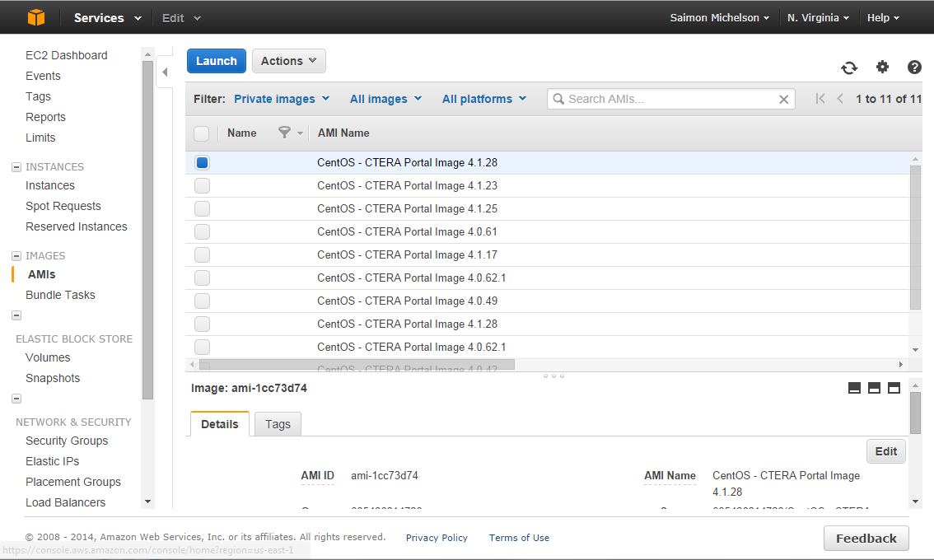This screenshot has height=560, width=934.
Task: Open the Edit dropdown in top bar
Action: pos(181,18)
